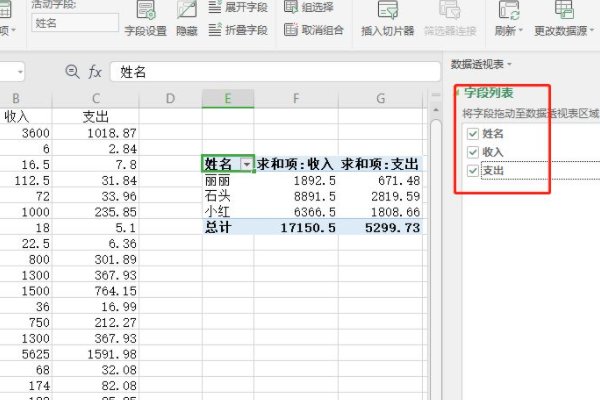600x400 pixels.
Task: Open the 姓名 pivot filter dropdown
Action: pos(247,165)
